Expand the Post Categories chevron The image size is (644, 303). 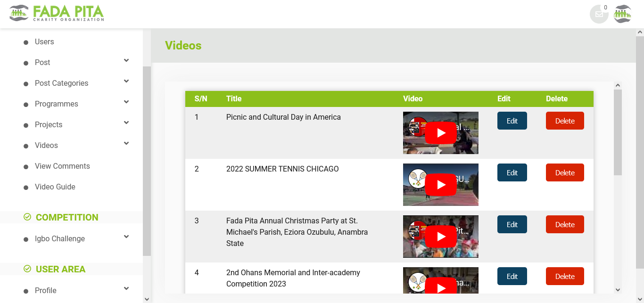pos(126,82)
